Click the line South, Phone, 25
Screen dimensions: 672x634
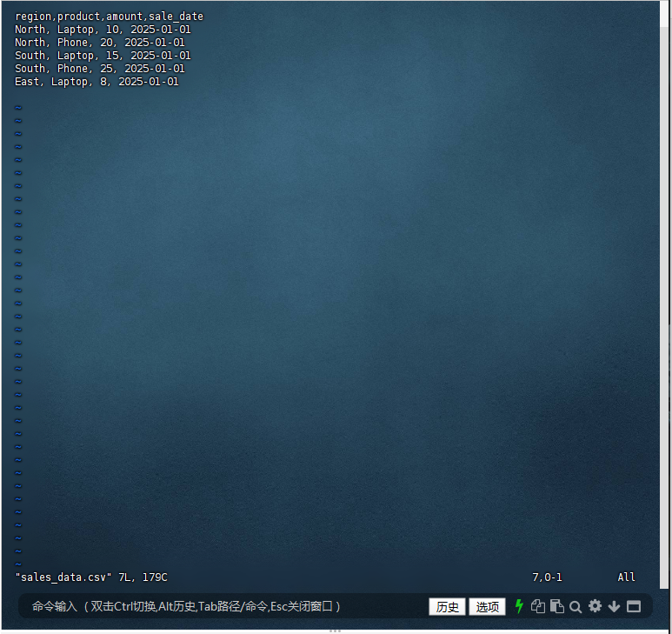100,69
